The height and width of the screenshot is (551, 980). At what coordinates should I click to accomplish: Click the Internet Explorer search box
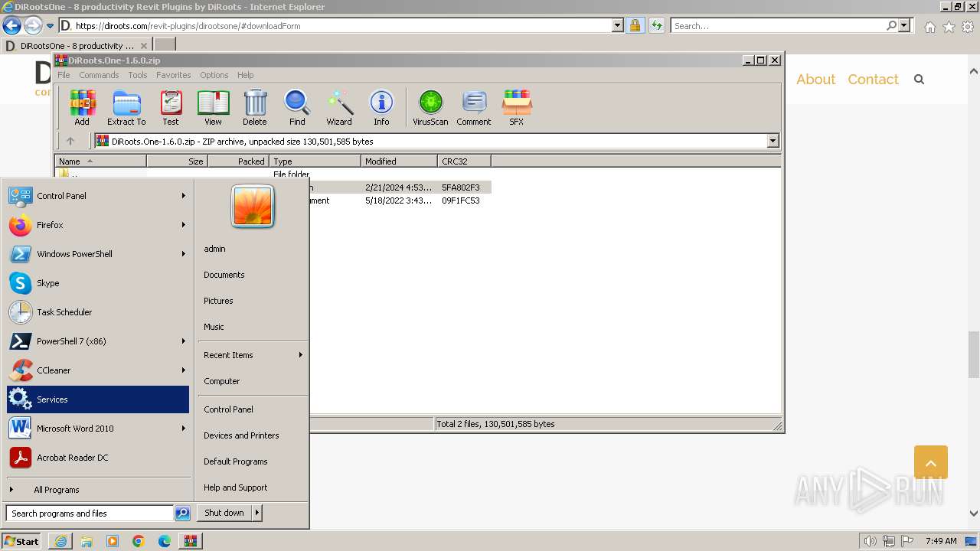[x=779, y=25]
